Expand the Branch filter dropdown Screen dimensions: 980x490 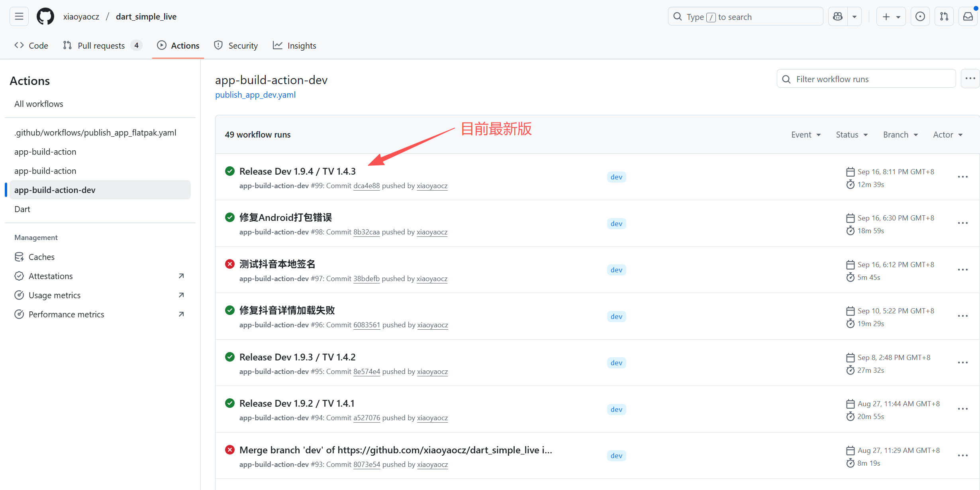click(900, 135)
